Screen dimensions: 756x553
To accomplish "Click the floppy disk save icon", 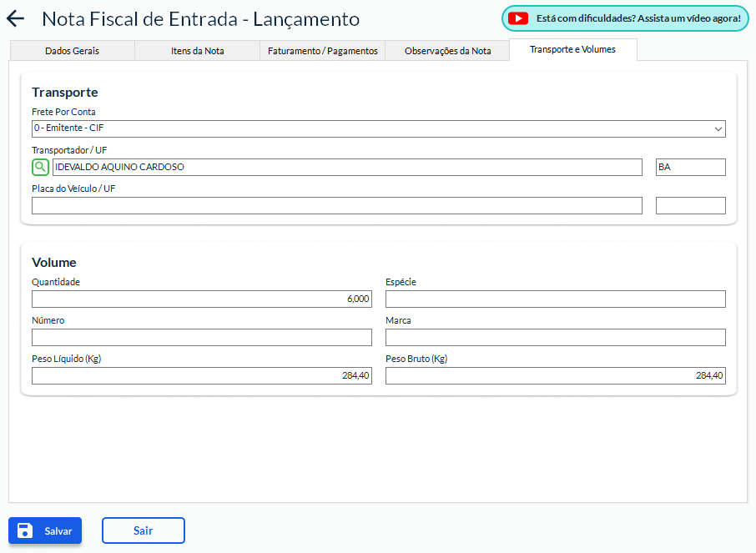I will point(25,530).
